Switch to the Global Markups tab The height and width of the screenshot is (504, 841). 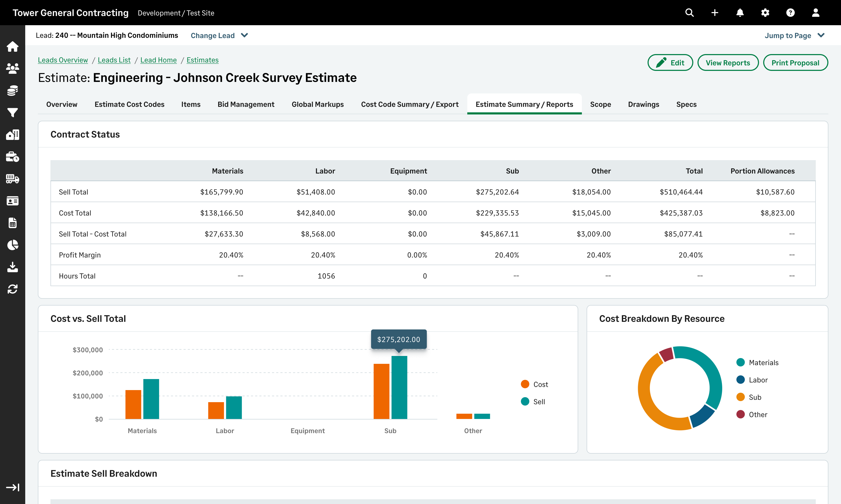(x=317, y=104)
